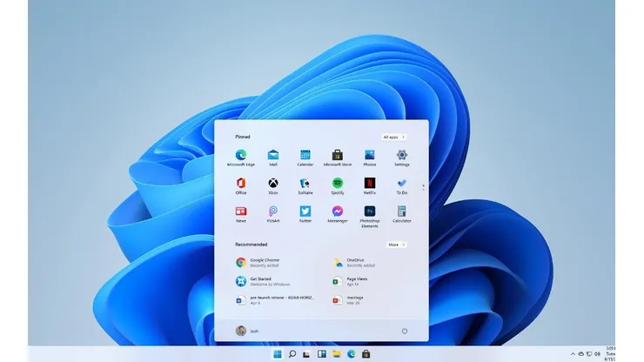Open Microsoft Edge from pinned apps

click(241, 158)
